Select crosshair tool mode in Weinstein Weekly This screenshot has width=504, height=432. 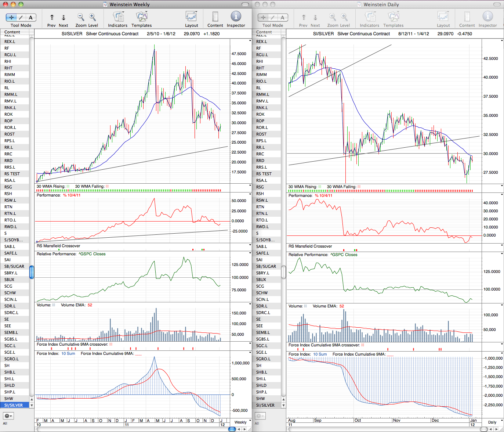(11, 17)
